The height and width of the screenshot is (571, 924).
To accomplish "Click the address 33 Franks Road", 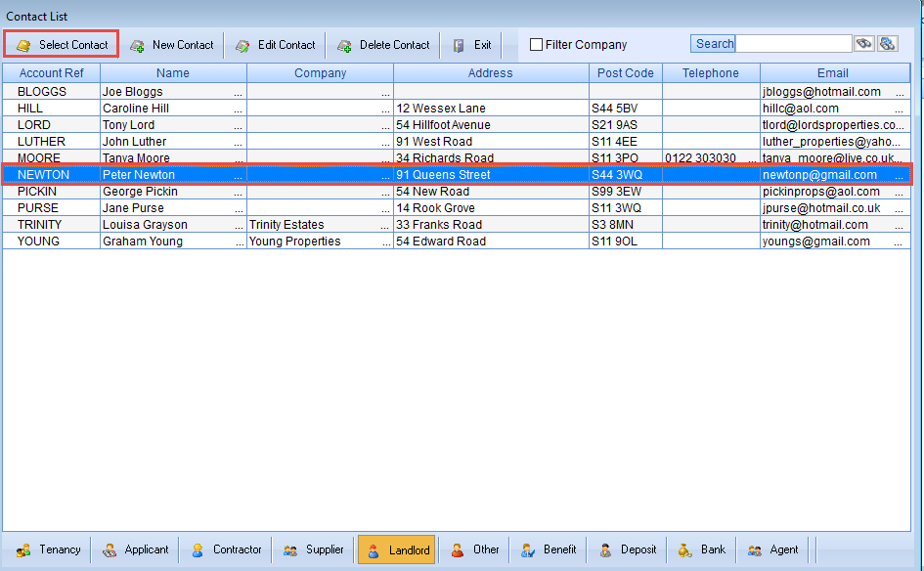I will (439, 225).
